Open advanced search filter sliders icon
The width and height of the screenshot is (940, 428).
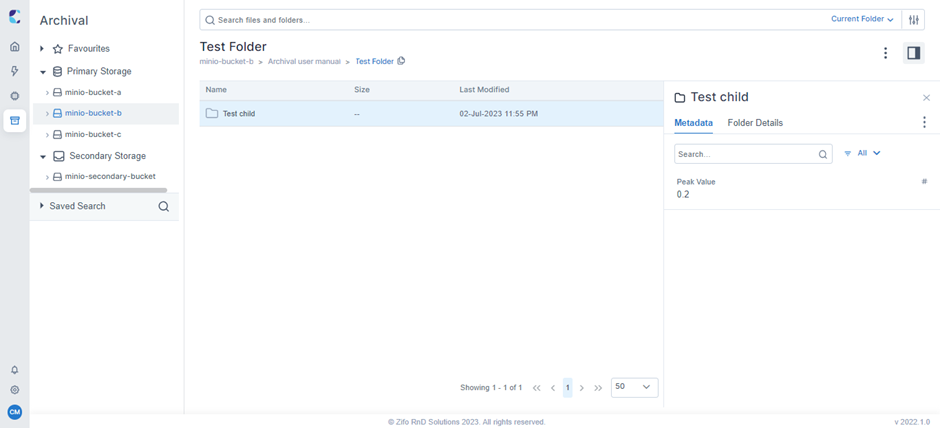coord(914,20)
